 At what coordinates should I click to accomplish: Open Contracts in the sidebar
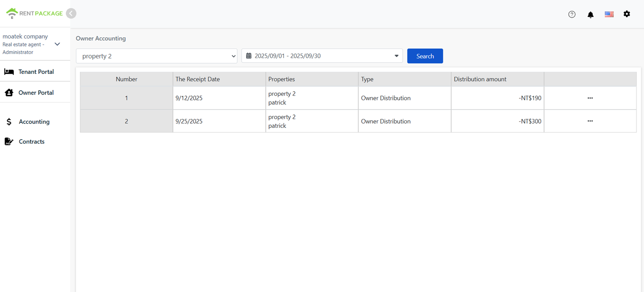click(31, 142)
